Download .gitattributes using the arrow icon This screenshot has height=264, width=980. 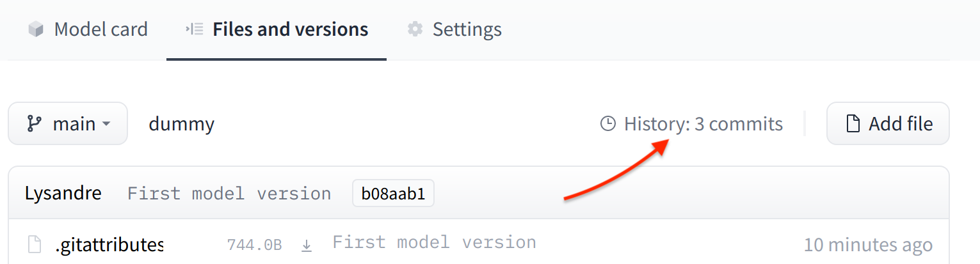[307, 245]
